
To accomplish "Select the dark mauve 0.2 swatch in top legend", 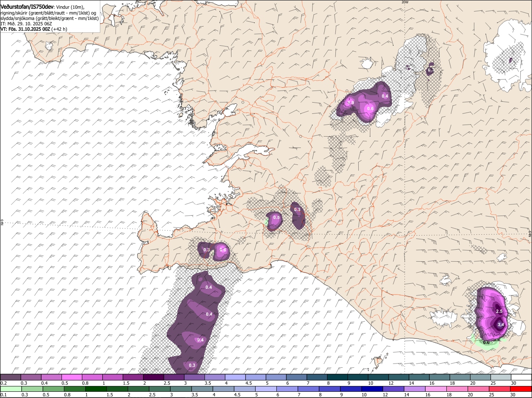I will point(10,377).
